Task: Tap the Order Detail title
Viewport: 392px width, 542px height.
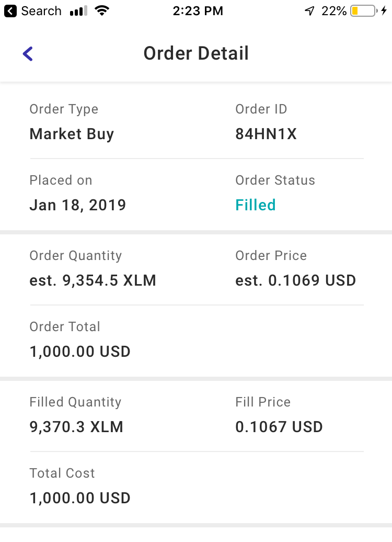Action: 196,53
